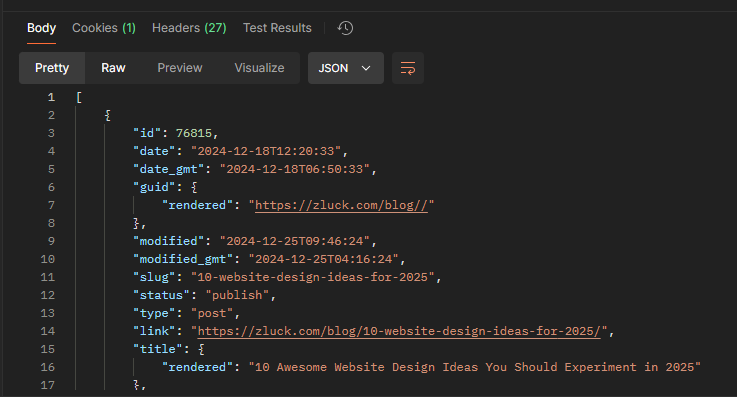Click line number 1 in the gutter
This screenshot has height=397, width=737.
[x=51, y=97]
